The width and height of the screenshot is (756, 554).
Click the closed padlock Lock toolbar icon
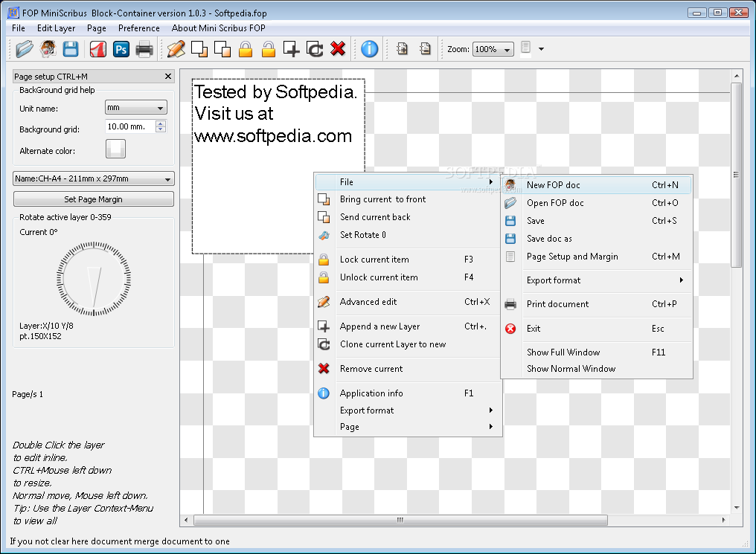pos(246,49)
